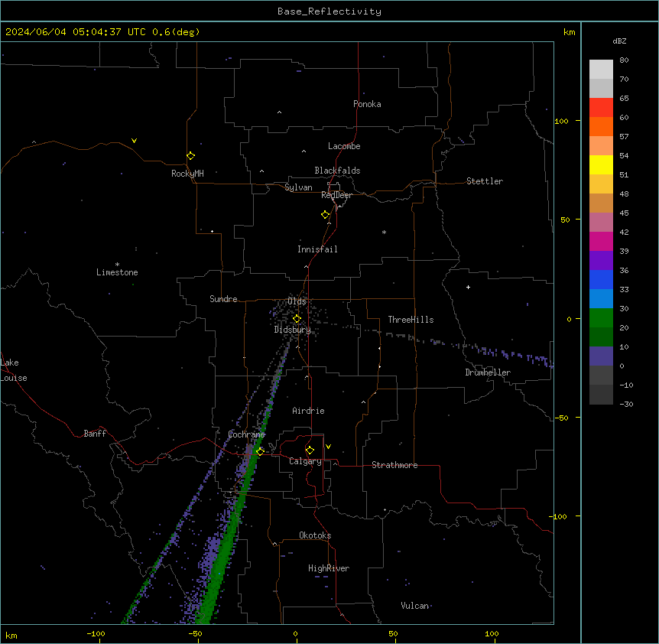Select the Innisfail label
The width and height of the screenshot is (659, 644).
pos(317,249)
